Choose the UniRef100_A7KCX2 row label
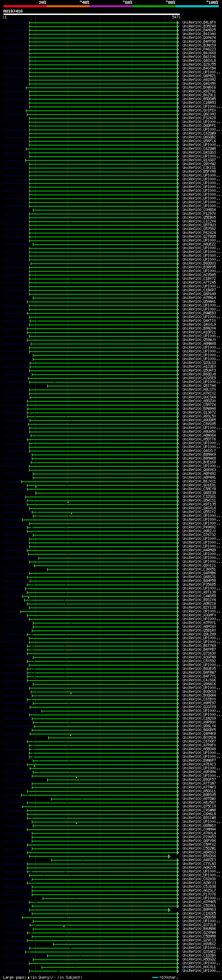222x980 pixels. tap(199, 394)
